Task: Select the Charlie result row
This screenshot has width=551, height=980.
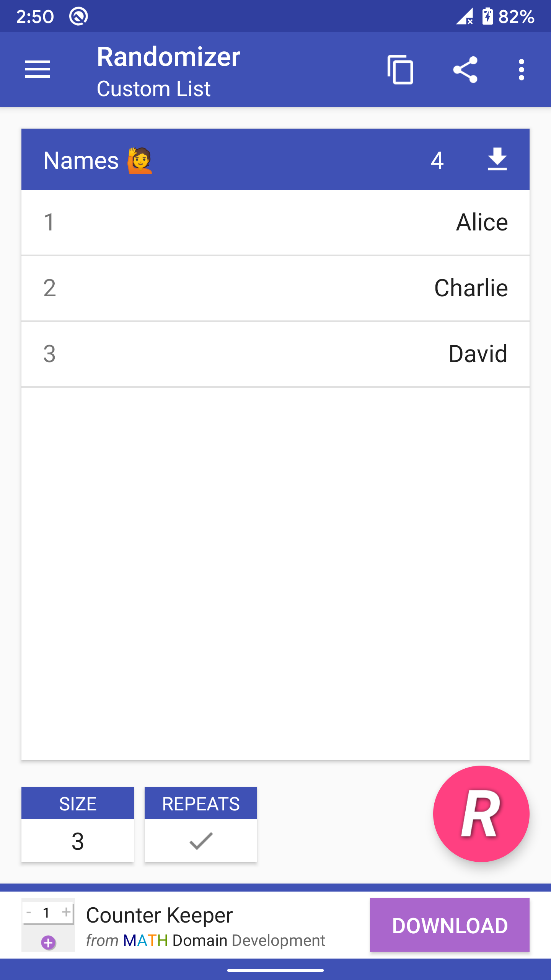Action: click(275, 289)
